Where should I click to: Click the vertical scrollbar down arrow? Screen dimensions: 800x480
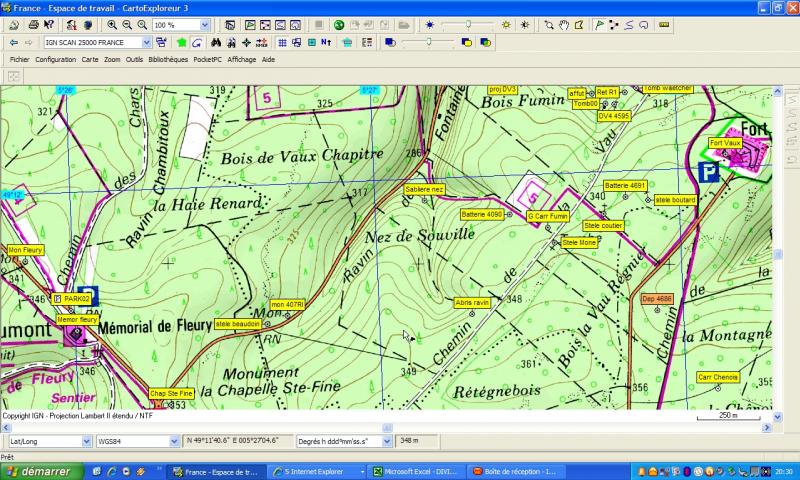(778, 417)
